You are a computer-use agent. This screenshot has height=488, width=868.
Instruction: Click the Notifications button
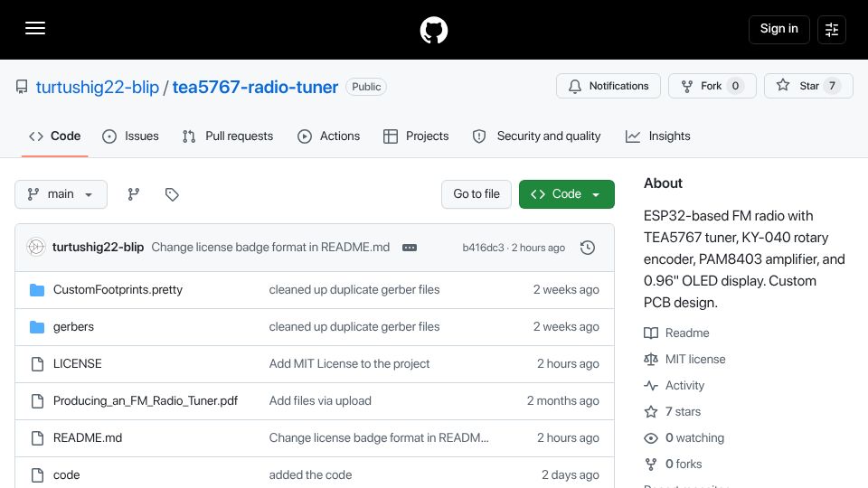click(609, 86)
